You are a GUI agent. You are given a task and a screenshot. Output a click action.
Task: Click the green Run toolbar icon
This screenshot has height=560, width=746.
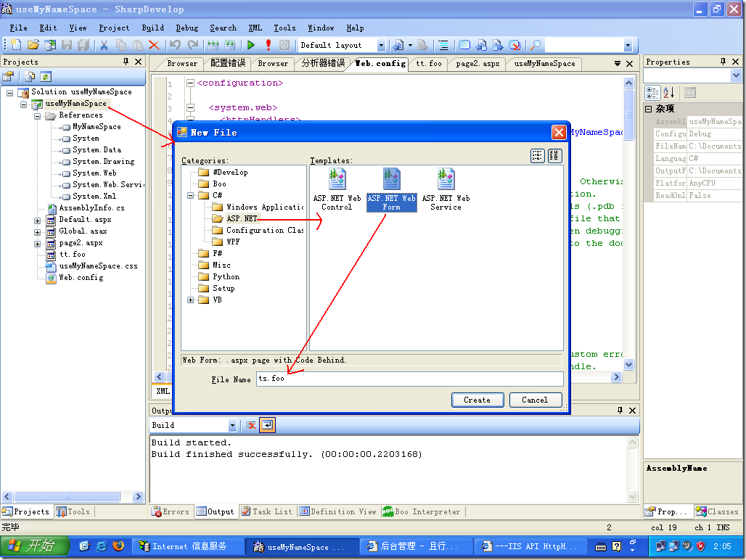[x=251, y=45]
